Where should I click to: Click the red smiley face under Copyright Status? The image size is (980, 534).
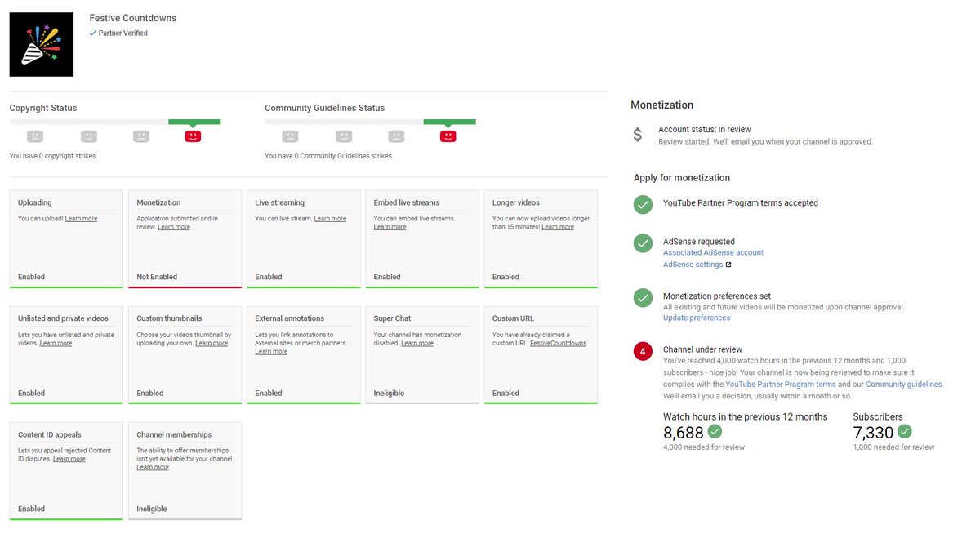[x=193, y=136]
